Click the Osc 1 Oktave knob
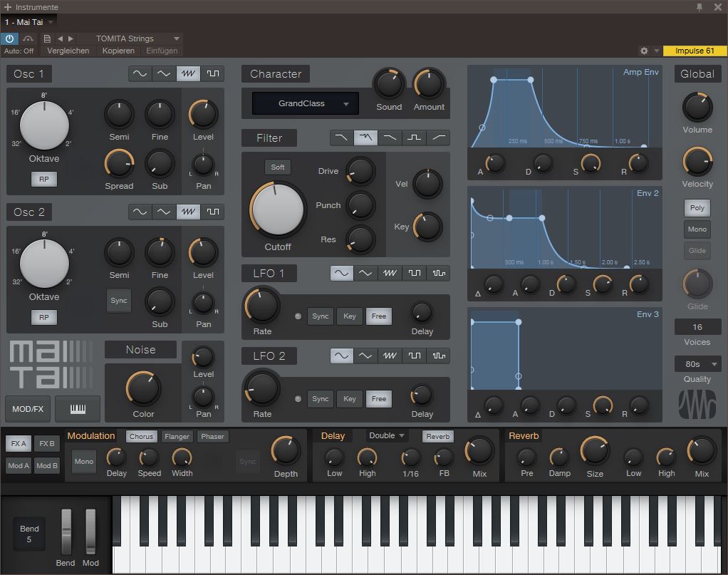The height and width of the screenshot is (575, 728). [44, 125]
